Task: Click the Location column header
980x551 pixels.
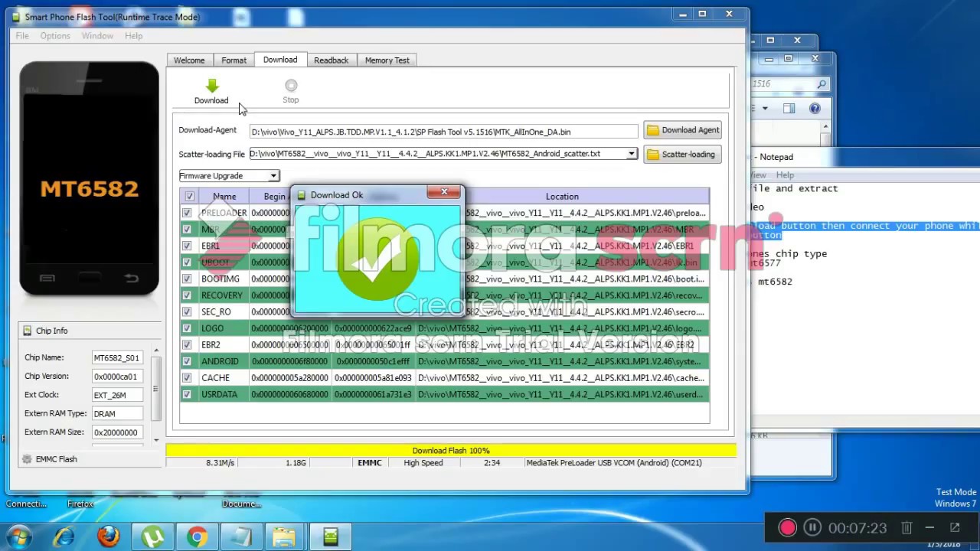Action: click(x=562, y=197)
